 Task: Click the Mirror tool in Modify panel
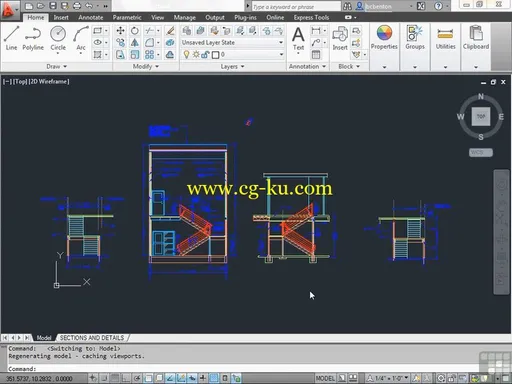pyautogui.click(x=135, y=43)
